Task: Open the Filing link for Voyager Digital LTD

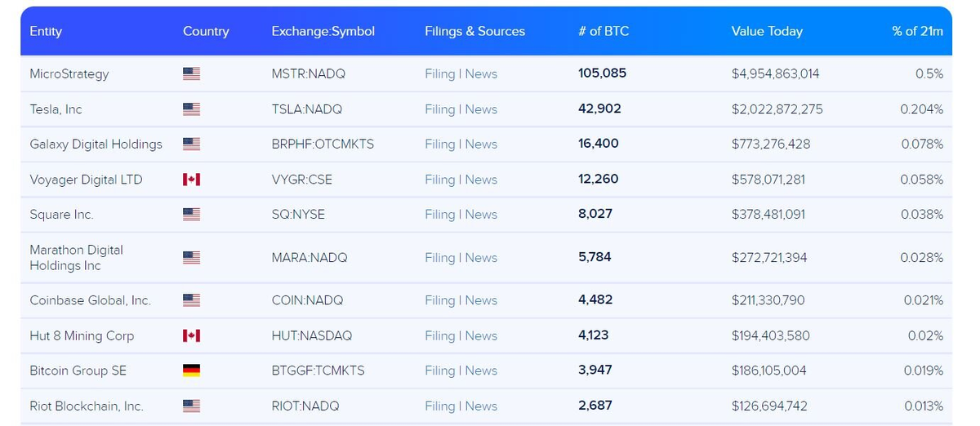Action: point(439,179)
